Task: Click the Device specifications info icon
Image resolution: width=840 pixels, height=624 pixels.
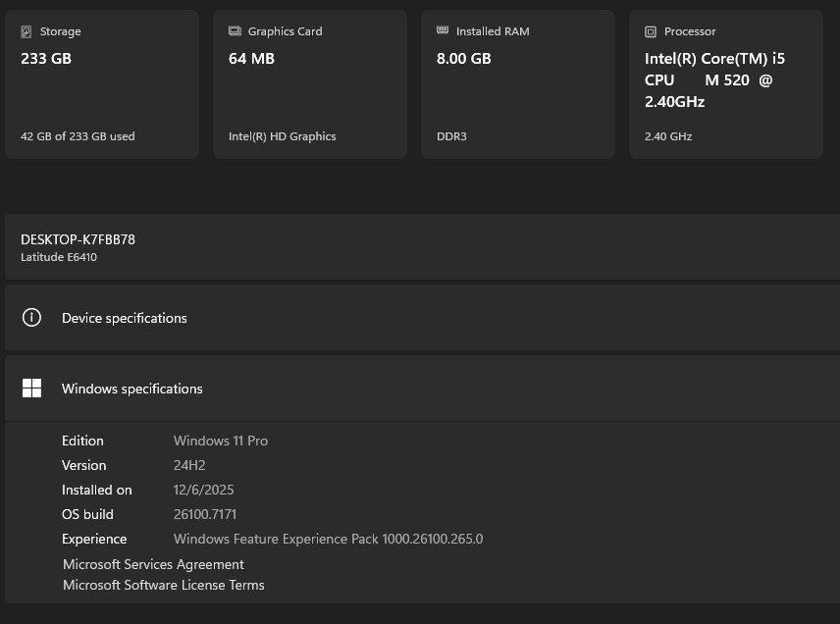Action: coord(31,318)
